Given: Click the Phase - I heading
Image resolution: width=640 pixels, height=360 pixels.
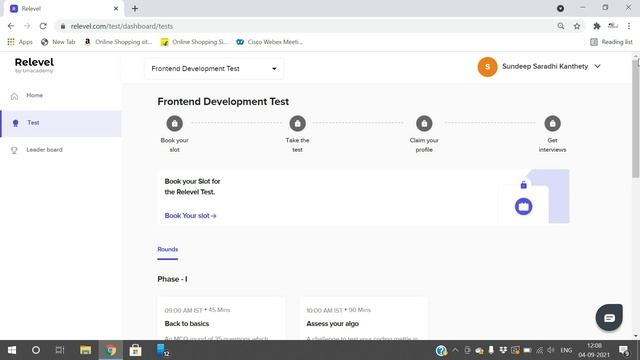Looking at the screenshot, I should [172, 279].
